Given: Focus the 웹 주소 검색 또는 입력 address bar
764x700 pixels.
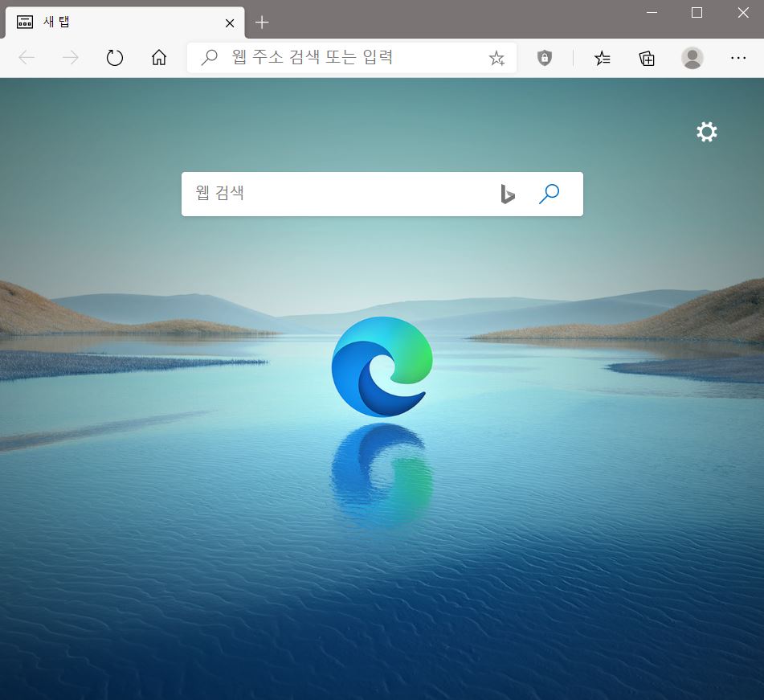Looking at the screenshot, I should pos(352,58).
